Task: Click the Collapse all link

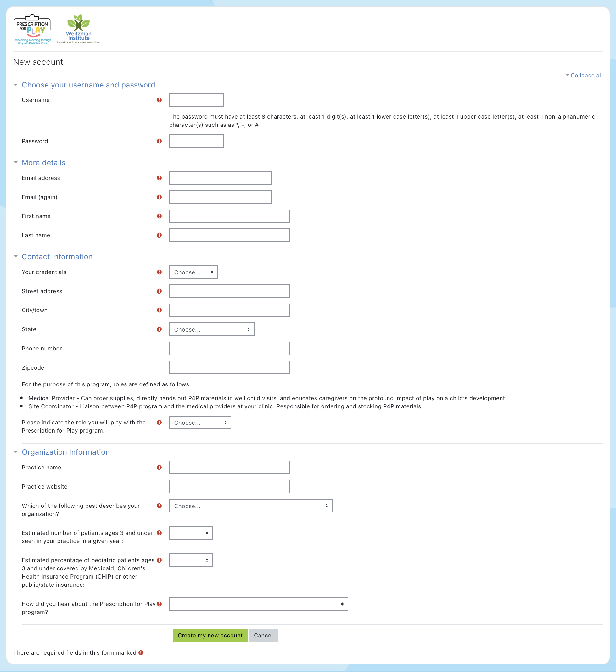Action: pos(586,75)
